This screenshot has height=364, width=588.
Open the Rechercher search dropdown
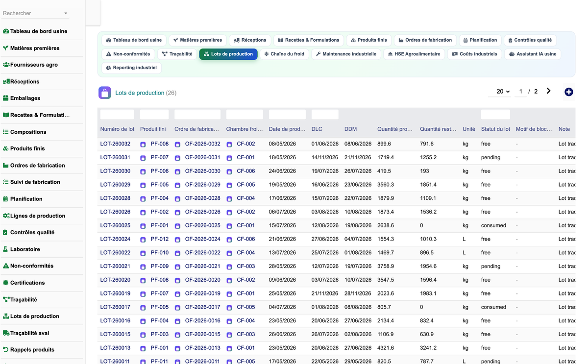click(35, 13)
